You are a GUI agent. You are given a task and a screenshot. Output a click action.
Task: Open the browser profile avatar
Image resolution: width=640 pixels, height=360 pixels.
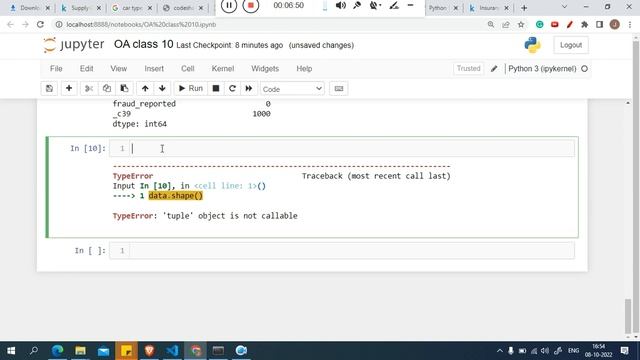point(615,24)
